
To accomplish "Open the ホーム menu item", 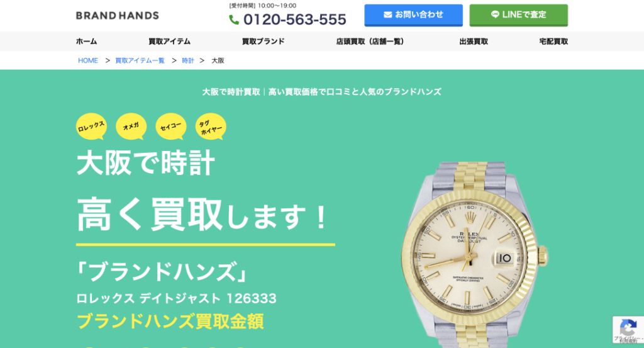I will coord(86,42).
